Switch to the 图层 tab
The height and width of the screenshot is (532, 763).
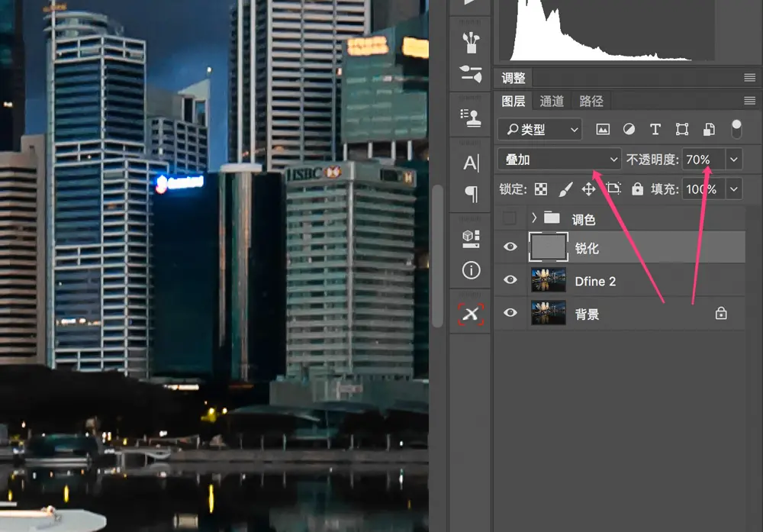click(513, 102)
